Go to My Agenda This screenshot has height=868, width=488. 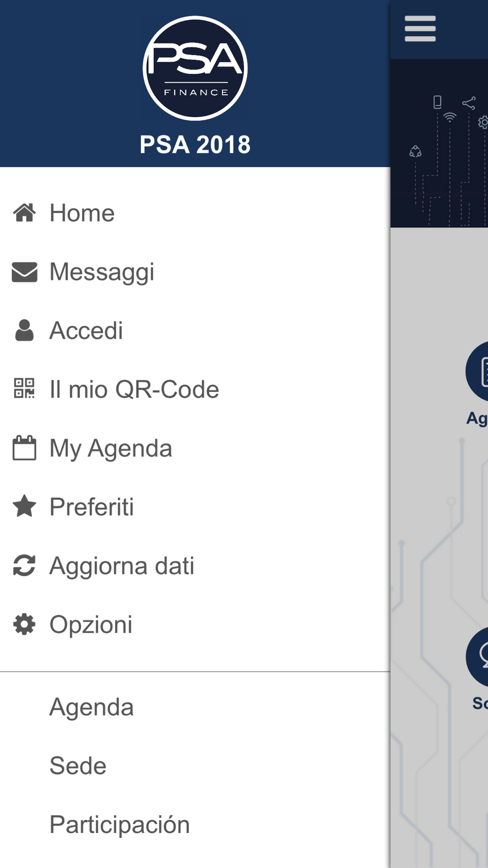(x=195, y=448)
